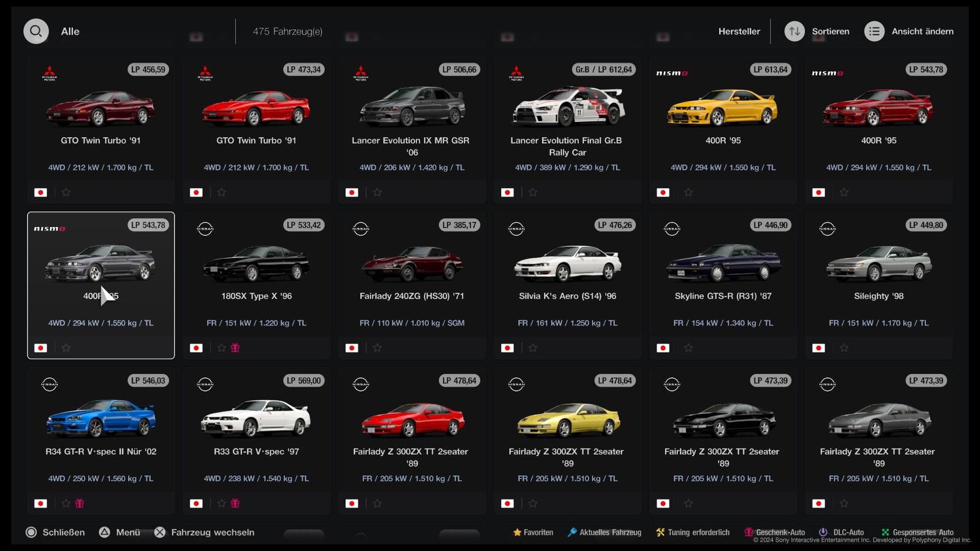Click the Ansicht ändern list icon
Screen dimensions: 980x551
pos(874,31)
